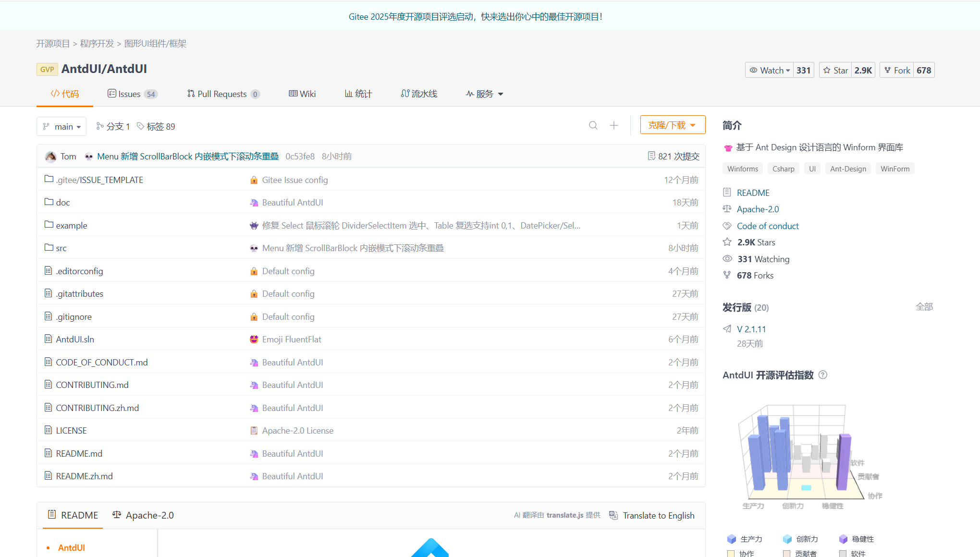The height and width of the screenshot is (557, 980).
Task: Toggle the 稳健性 legend item
Action: 857,539
